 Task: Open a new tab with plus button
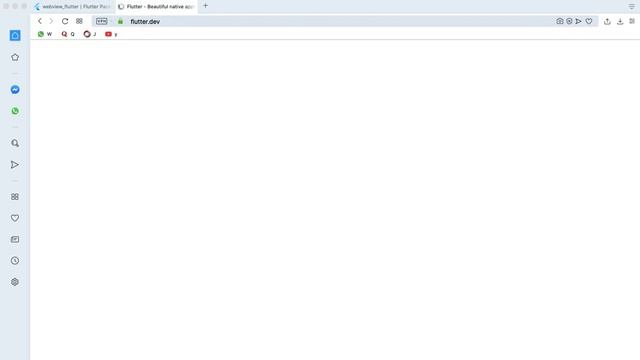tap(205, 6)
